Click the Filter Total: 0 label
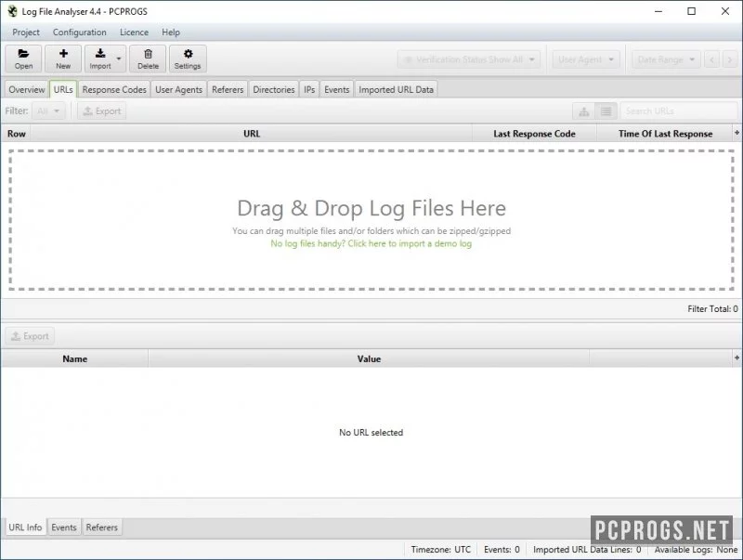This screenshot has width=743, height=560. click(712, 309)
